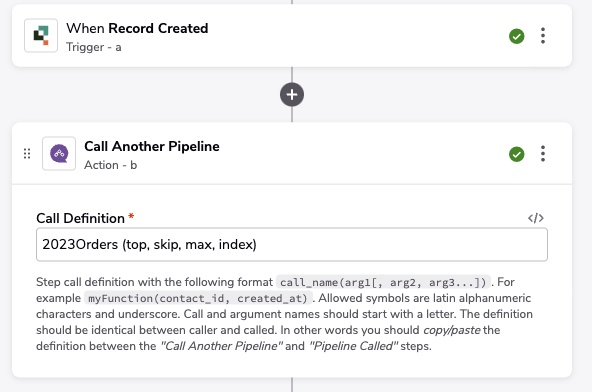Screen dimensions: 592x392
Task: Click the Call Definition field label
Action: pos(80,218)
